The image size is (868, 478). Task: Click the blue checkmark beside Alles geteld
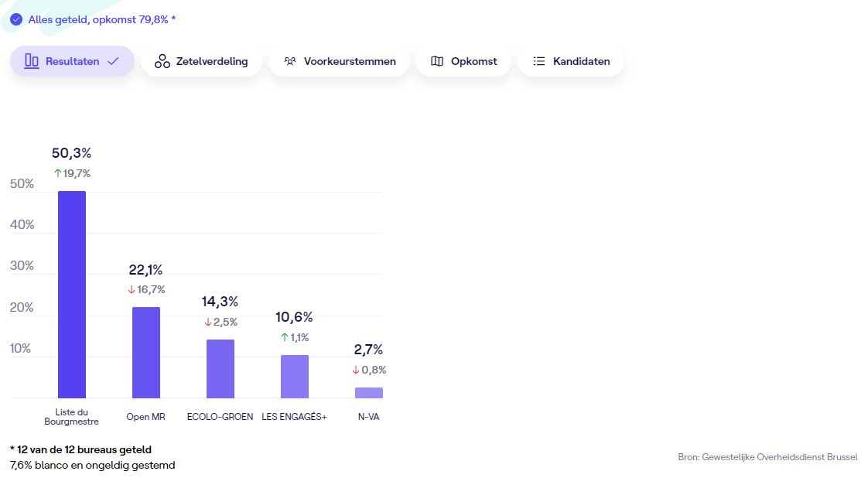coord(16,19)
